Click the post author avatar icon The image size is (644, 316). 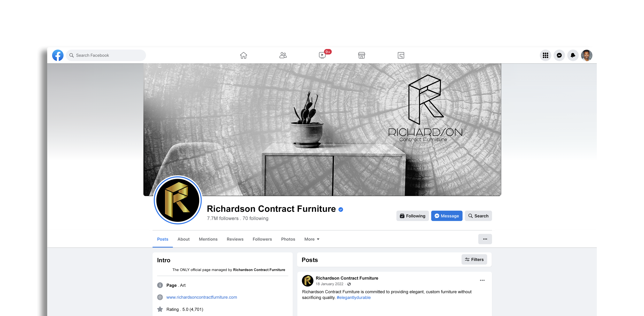pos(308,281)
